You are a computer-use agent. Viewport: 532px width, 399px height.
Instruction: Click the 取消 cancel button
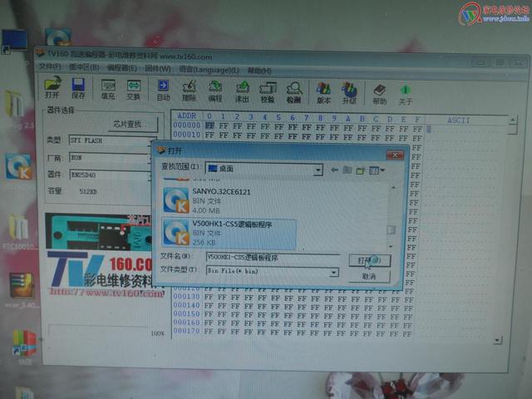coord(369,277)
